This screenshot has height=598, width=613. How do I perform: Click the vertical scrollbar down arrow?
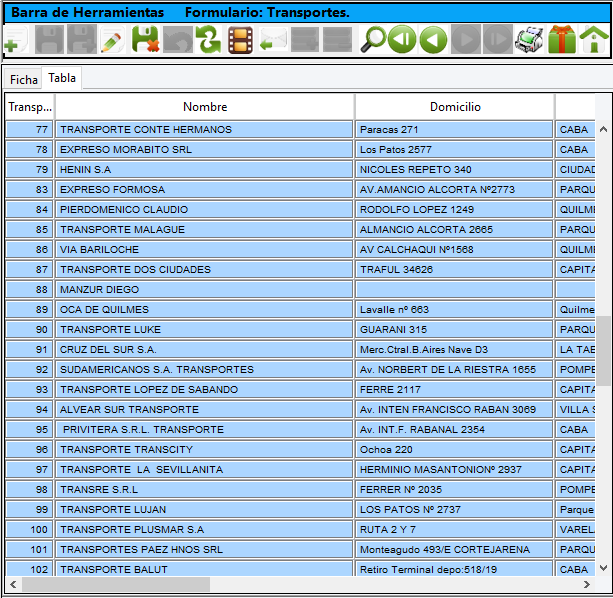pyautogui.click(x=603, y=568)
